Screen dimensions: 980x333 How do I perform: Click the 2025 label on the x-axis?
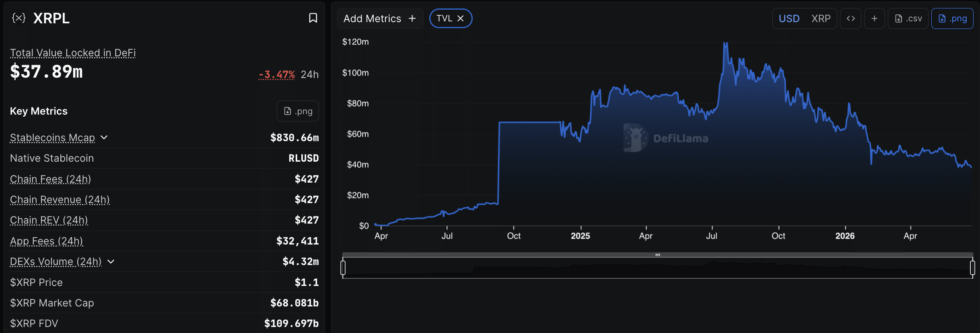coord(580,236)
